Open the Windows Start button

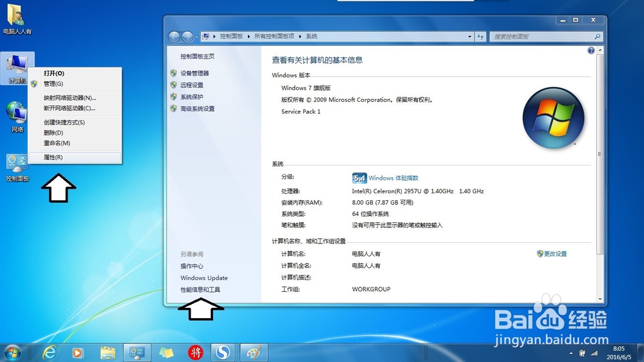[x=12, y=352]
